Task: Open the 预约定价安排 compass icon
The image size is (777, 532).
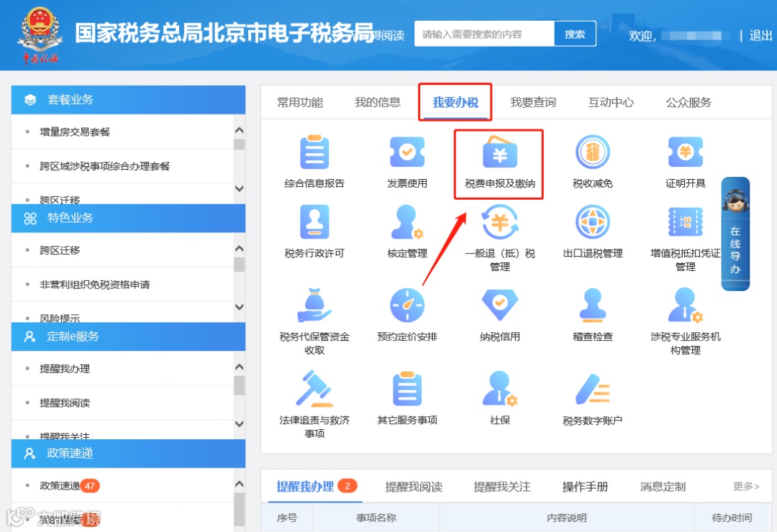Action: [x=406, y=305]
